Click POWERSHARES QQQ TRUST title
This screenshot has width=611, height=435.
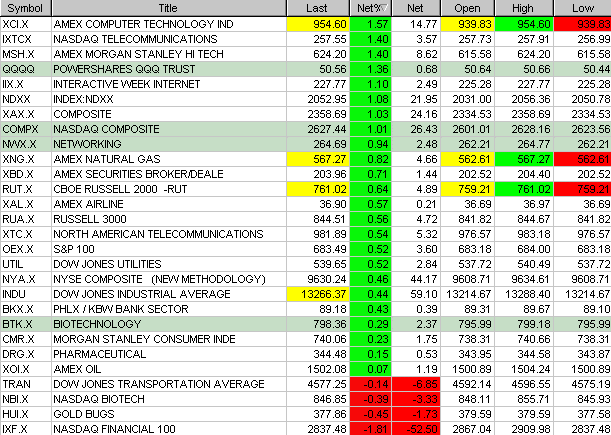tap(124, 69)
